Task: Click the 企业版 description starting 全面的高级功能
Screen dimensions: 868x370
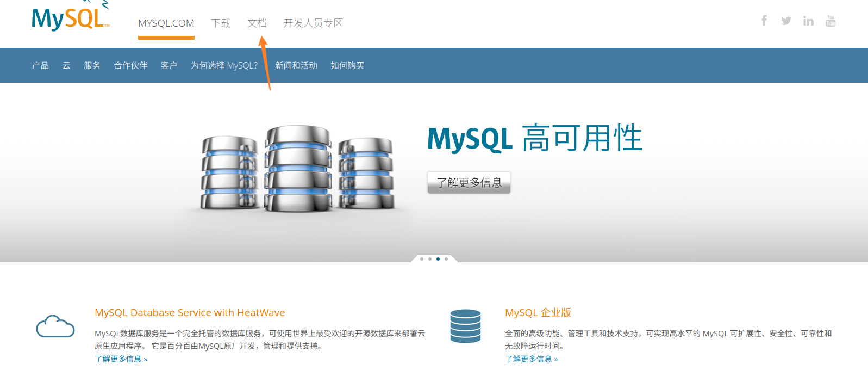Action: (x=669, y=340)
